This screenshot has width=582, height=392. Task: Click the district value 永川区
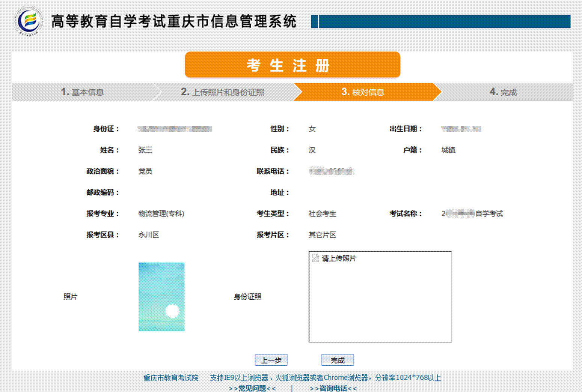[149, 235]
